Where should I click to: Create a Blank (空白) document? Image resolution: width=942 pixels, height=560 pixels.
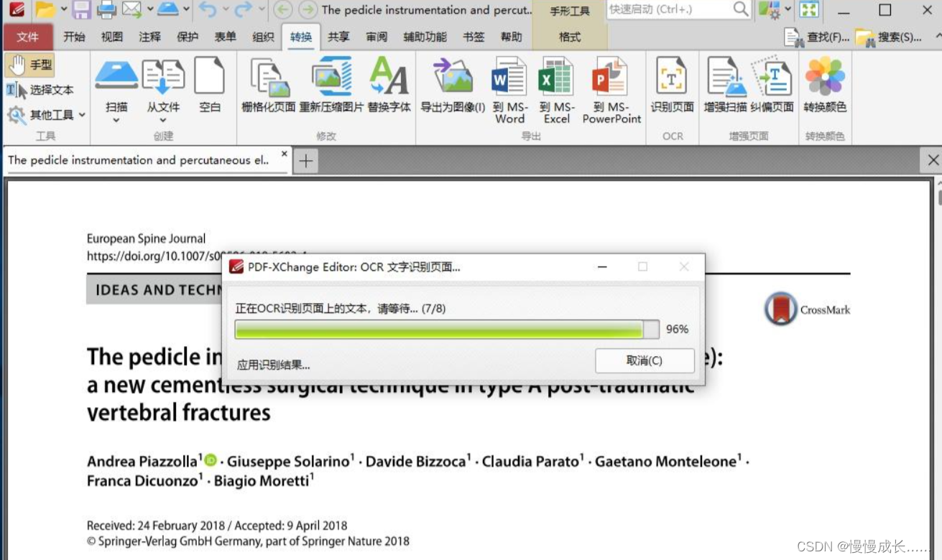pos(210,85)
